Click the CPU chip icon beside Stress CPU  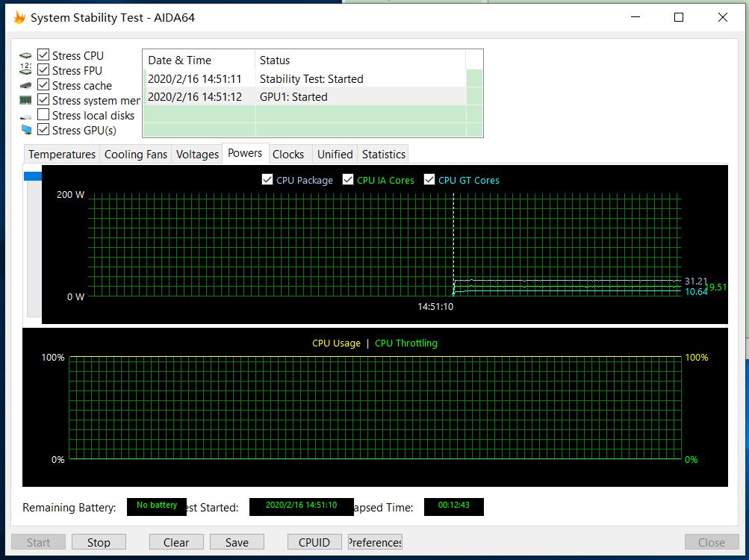click(x=25, y=56)
